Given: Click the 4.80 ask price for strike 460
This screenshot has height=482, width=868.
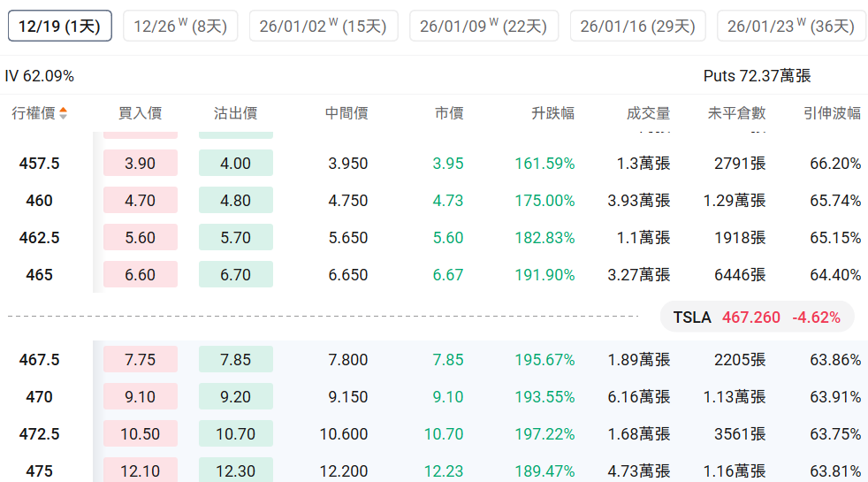Looking at the screenshot, I should [x=236, y=201].
